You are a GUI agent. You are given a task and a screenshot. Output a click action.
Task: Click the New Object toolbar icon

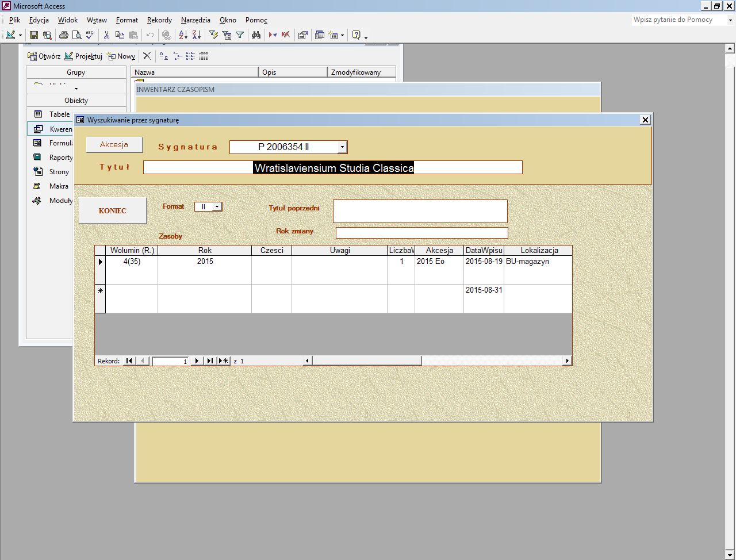tap(333, 35)
